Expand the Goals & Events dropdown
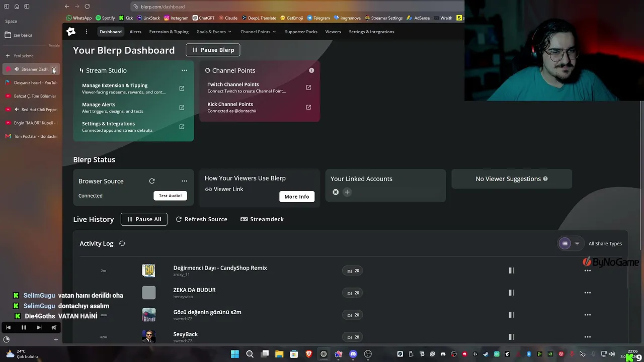 214,32
